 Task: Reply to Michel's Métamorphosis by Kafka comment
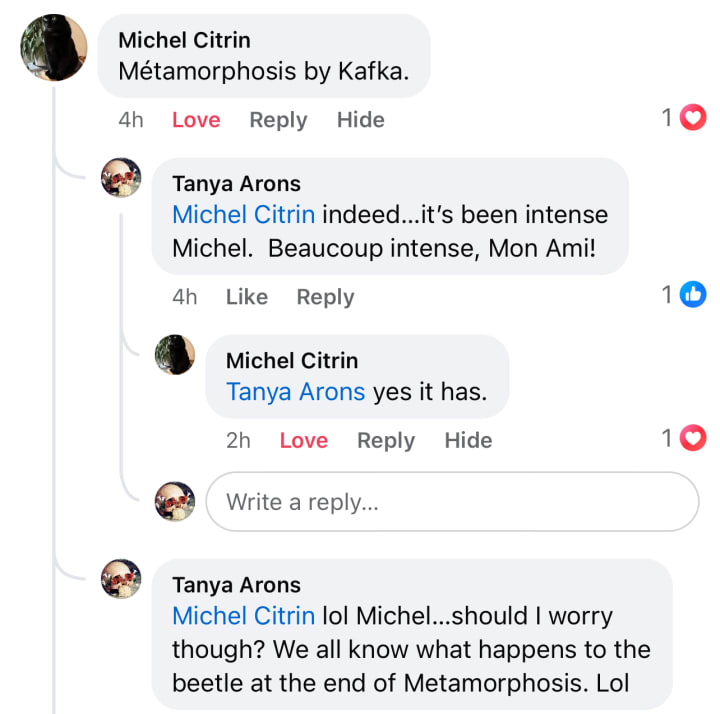pos(278,120)
